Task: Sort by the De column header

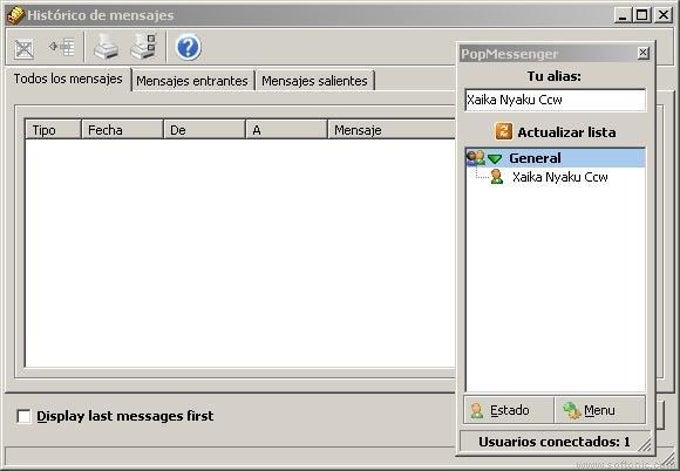Action: (x=204, y=130)
